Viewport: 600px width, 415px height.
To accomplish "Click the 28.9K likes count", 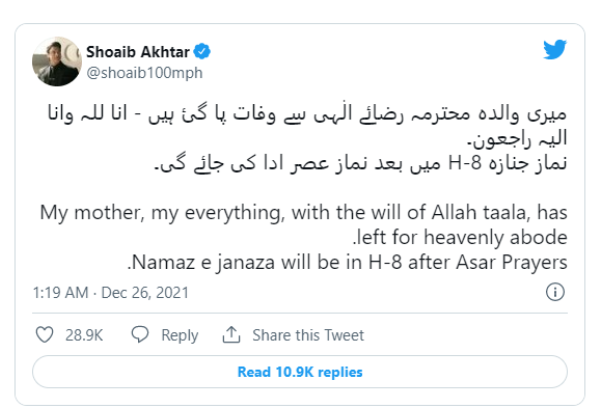I will tap(81, 335).
